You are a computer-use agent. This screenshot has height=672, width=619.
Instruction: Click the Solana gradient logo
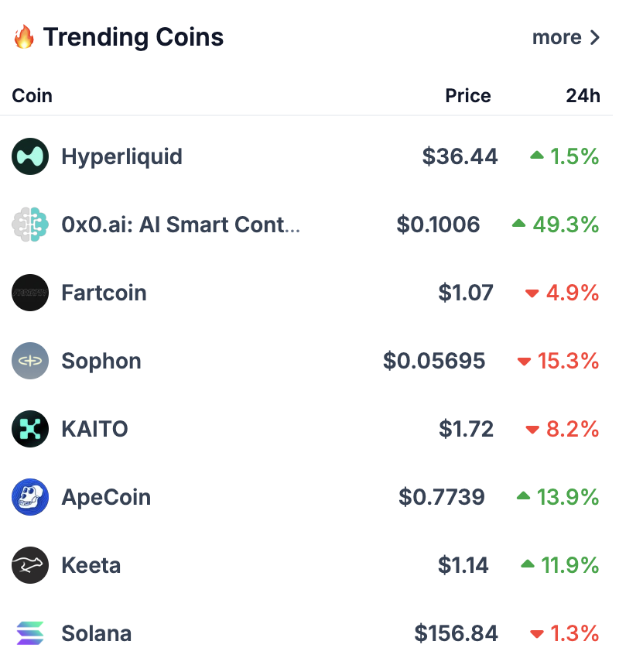pos(30,633)
